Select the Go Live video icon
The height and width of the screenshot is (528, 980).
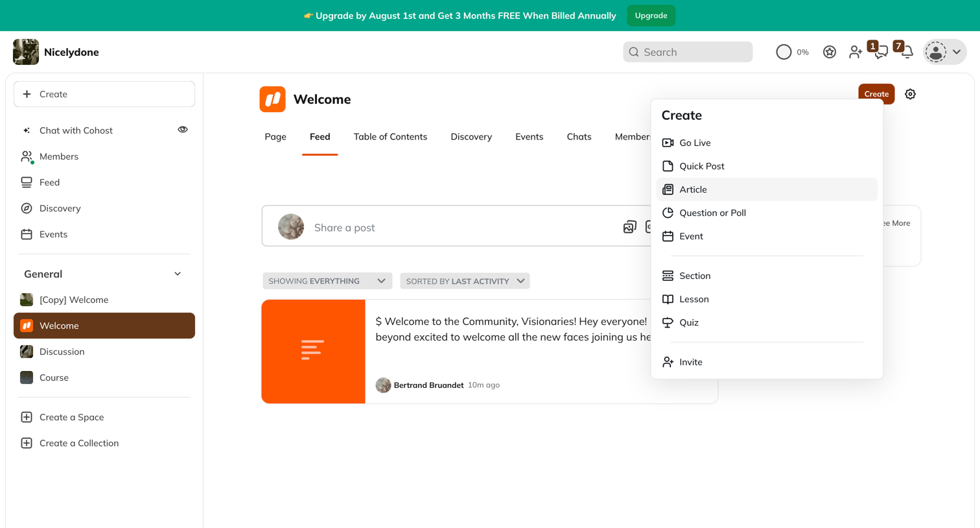pyautogui.click(x=668, y=143)
